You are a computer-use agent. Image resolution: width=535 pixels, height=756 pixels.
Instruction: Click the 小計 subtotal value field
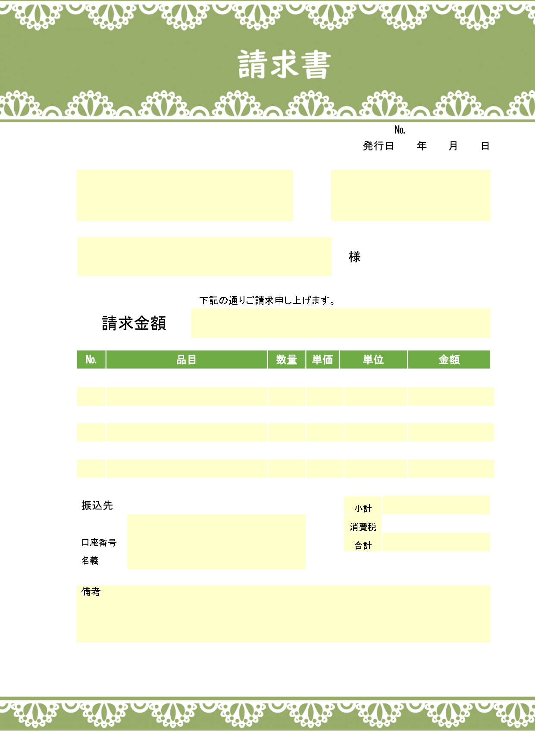tap(436, 505)
